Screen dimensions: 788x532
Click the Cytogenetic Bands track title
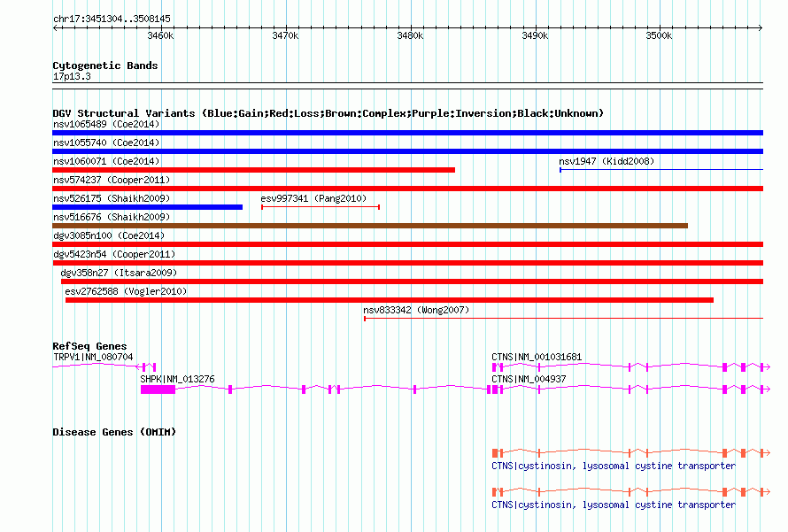point(105,66)
